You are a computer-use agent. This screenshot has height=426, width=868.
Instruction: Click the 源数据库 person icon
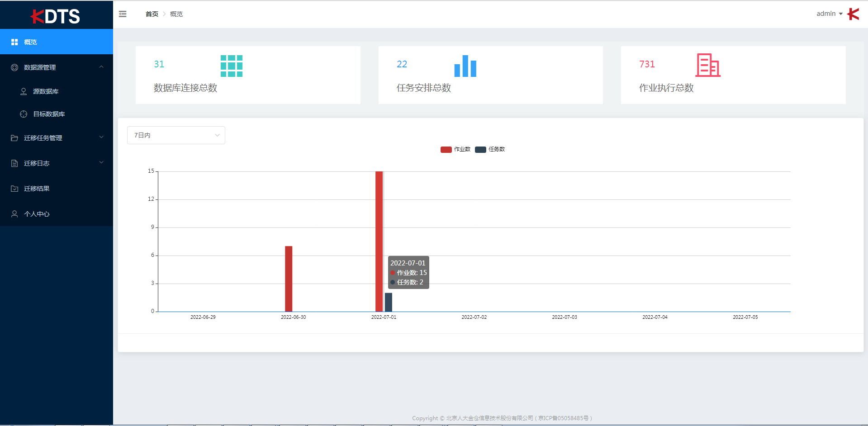(23, 91)
